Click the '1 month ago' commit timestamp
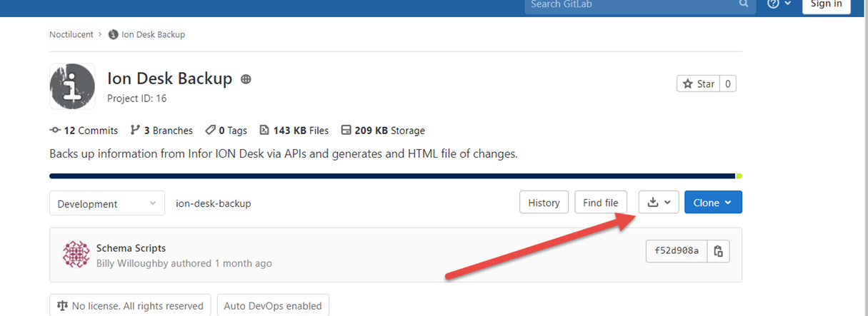 coord(243,263)
